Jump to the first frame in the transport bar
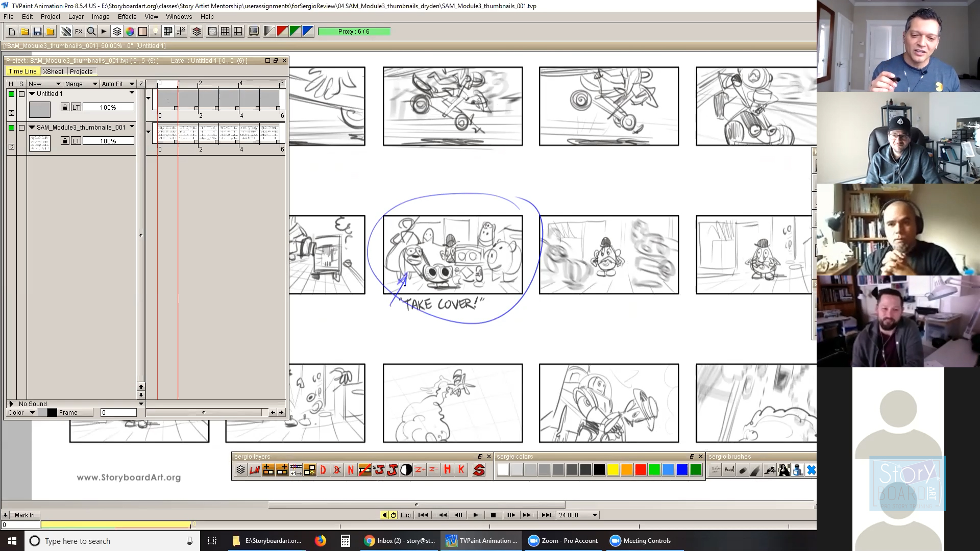Viewport: 980px width, 551px height. [423, 515]
